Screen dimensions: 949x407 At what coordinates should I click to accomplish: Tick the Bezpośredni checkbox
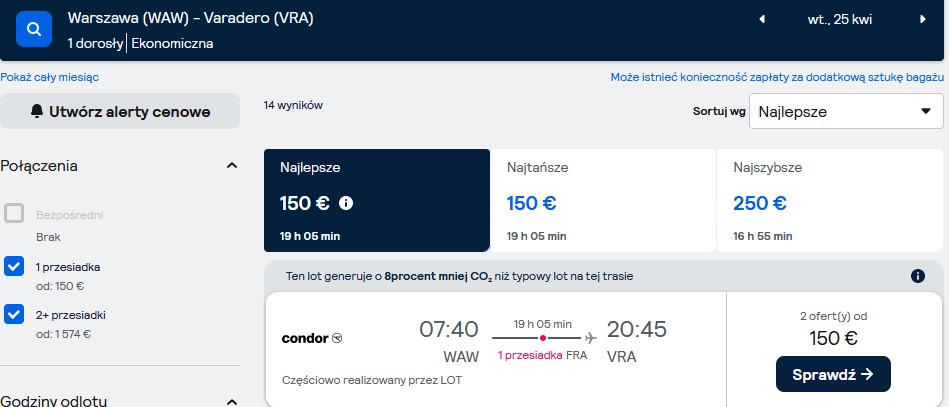pos(14,214)
